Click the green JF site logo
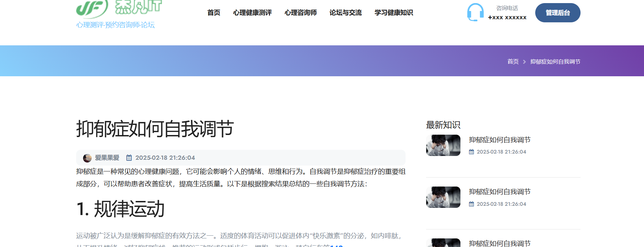Image resolution: width=644 pixels, height=247 pixels. tap(119, 9)
